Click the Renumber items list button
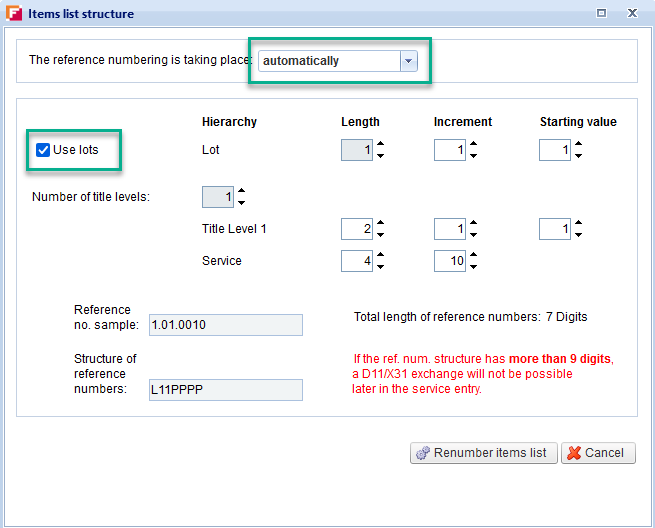The height and width of the screenshot is (528, 655). (482, 453)
